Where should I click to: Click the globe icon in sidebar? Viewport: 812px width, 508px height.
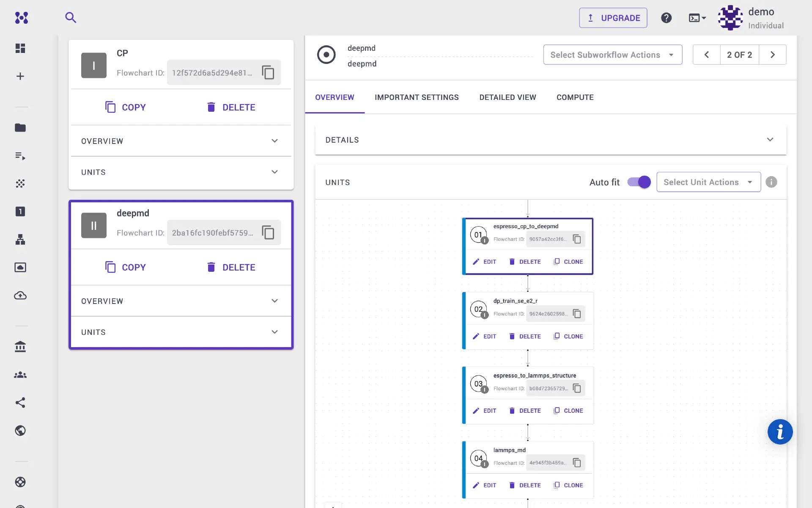[x=20, y=431]
